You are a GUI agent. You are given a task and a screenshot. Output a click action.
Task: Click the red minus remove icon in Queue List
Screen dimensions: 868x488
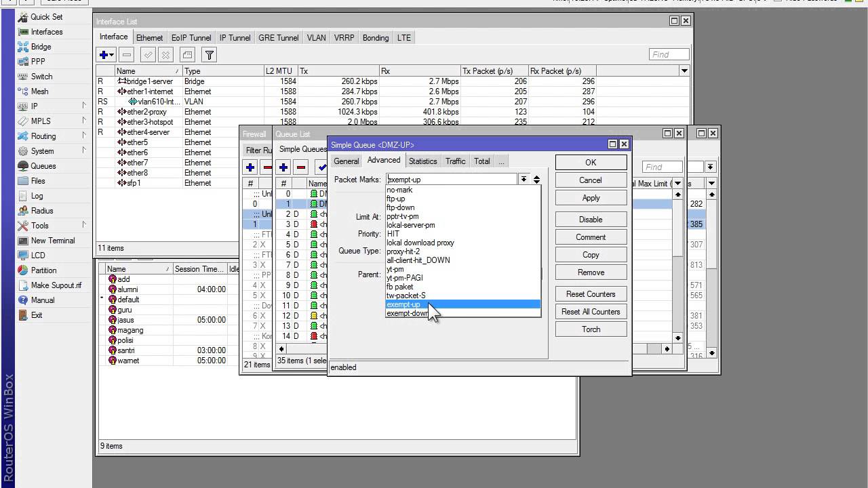click(301, 167)
